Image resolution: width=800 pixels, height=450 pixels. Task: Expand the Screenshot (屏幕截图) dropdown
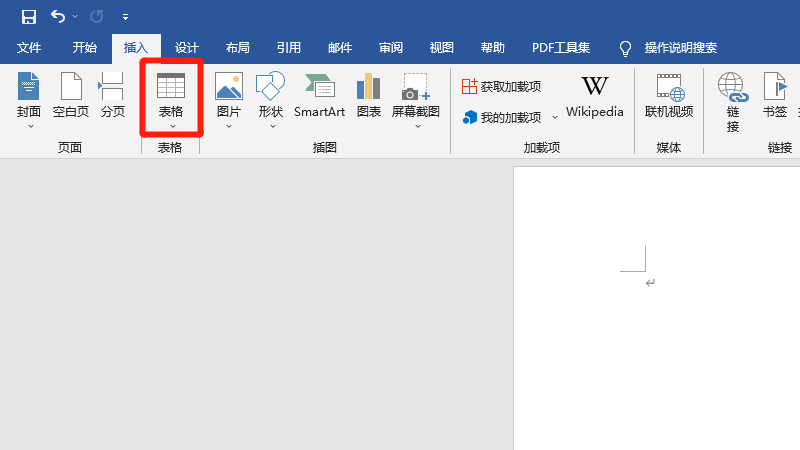[x=416, y=126]
